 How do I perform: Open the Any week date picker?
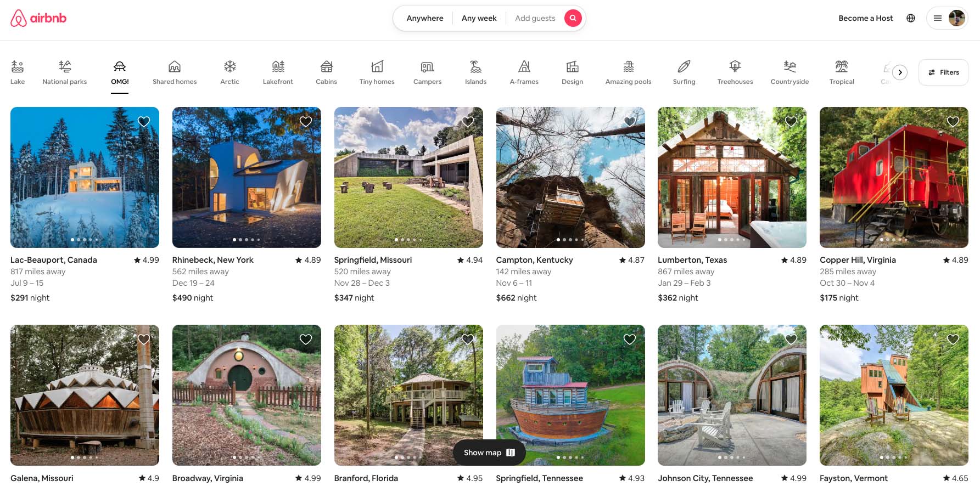tap(479, 18)
